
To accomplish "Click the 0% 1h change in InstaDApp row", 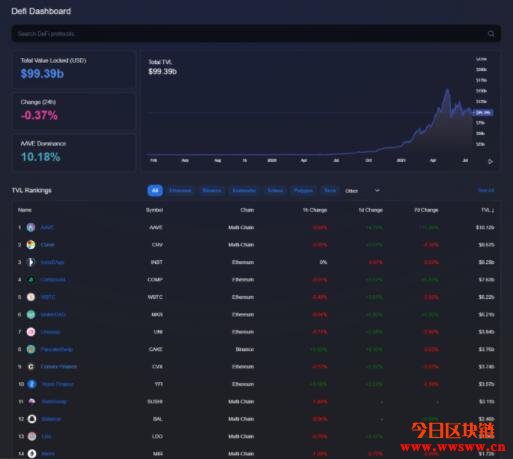I will pos(323,262).
